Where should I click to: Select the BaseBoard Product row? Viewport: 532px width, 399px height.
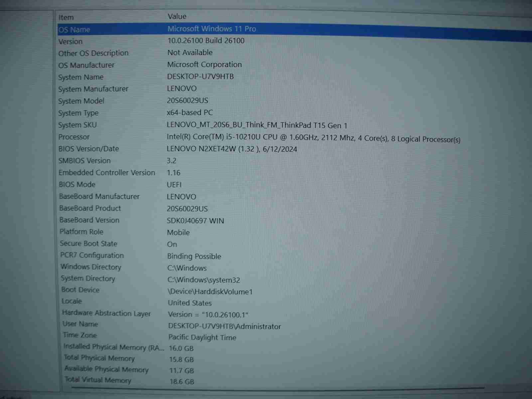click(x=90, y=208)
